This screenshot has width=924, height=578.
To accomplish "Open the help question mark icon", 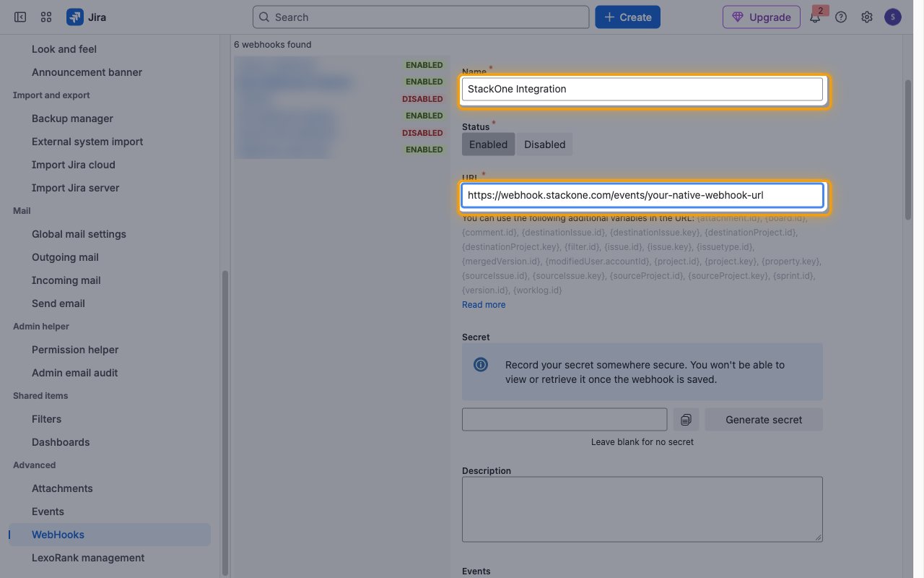I will click(x=841, y=17).
